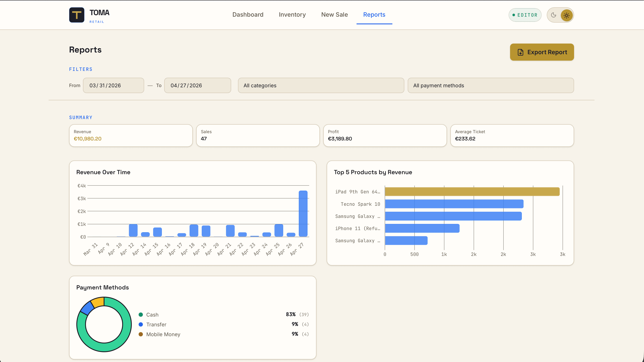Open the All categories dropdown
The height and width of the screenshot is (362, 644).
(x=321, y=85)
